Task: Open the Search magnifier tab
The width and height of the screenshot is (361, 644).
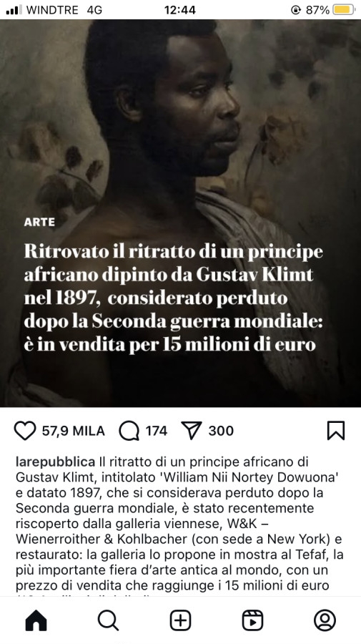Action: click(109, 620)
